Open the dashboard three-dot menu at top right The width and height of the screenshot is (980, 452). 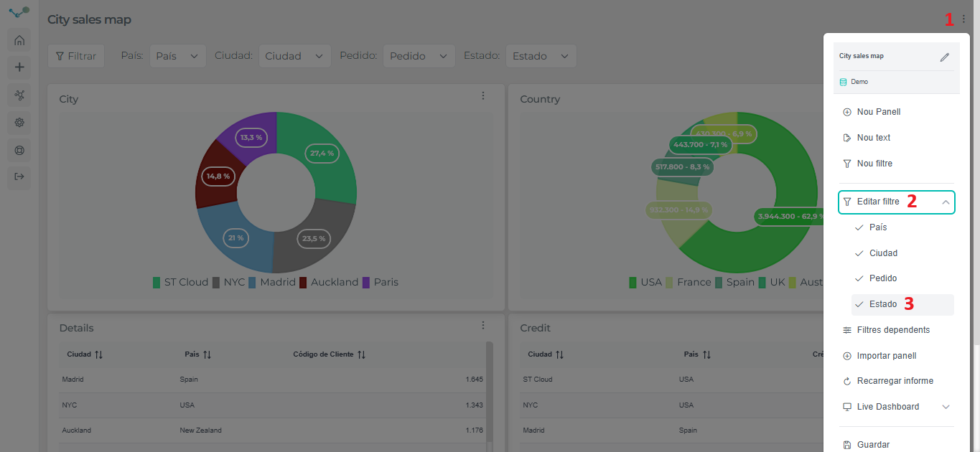pyautogui.click(x=963, y=19)
